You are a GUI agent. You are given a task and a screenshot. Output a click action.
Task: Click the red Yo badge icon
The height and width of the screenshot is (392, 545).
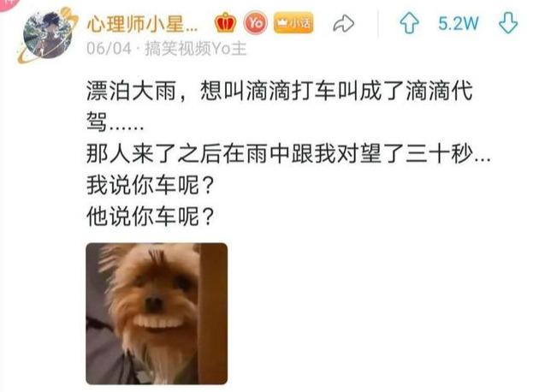point(256,23)
